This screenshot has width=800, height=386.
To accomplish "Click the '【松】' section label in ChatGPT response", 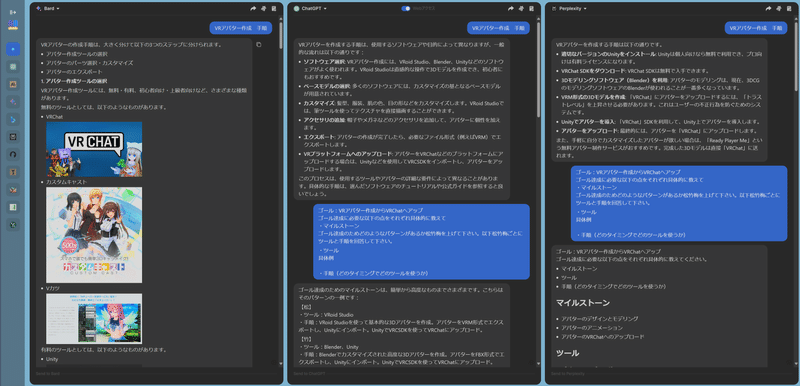I will coord(306,307).
